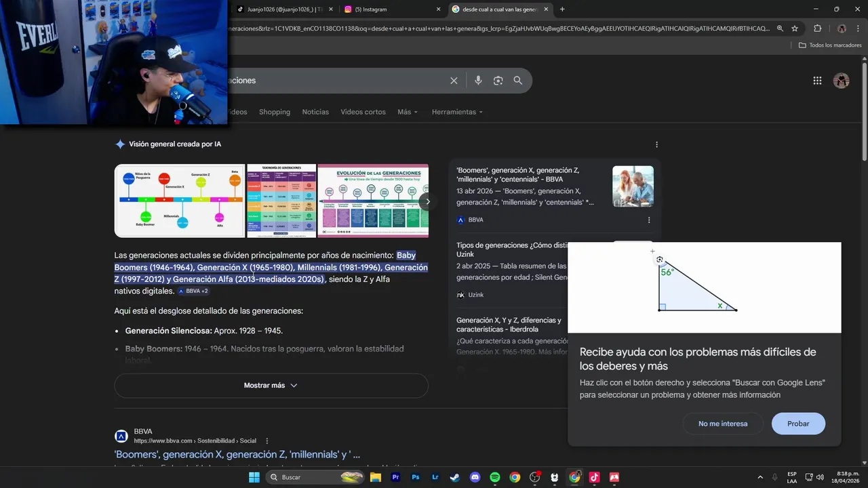868x488 pixels.
Task: Switch to the Shopping results tab
Action: click(x=275, y=112)
